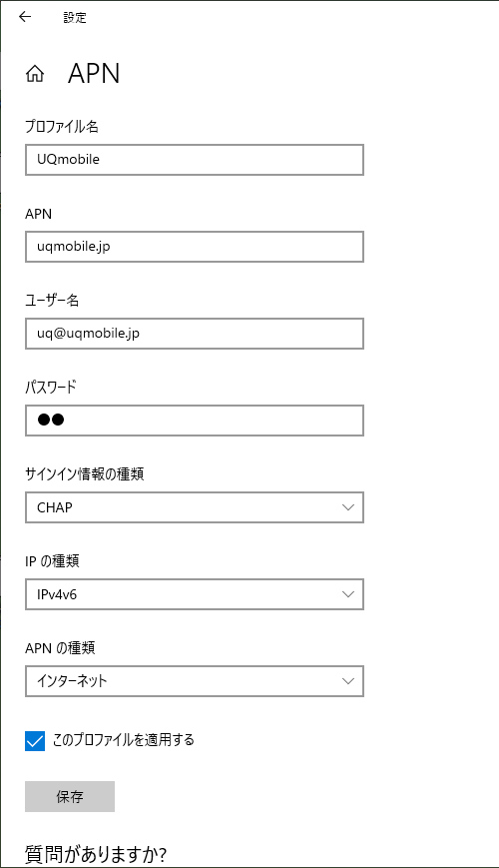Click the パスワード password field
This screenshot has width=499, height=868.
195,421
